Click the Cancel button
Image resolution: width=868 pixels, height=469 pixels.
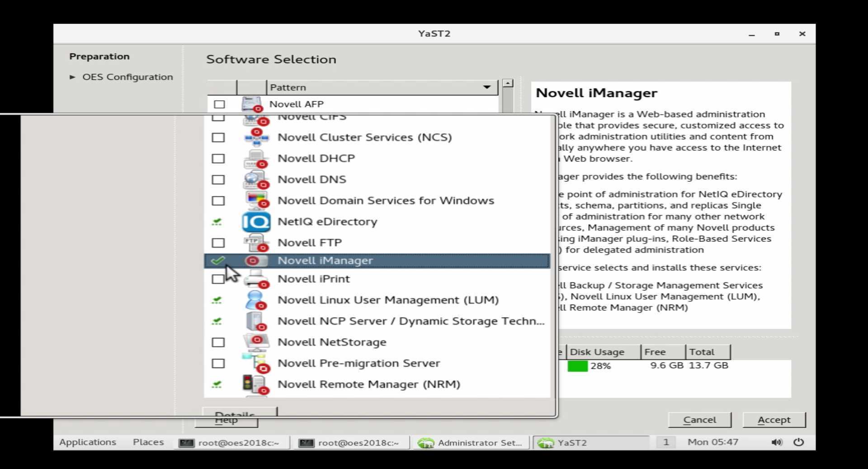click(x=700, y=420)
